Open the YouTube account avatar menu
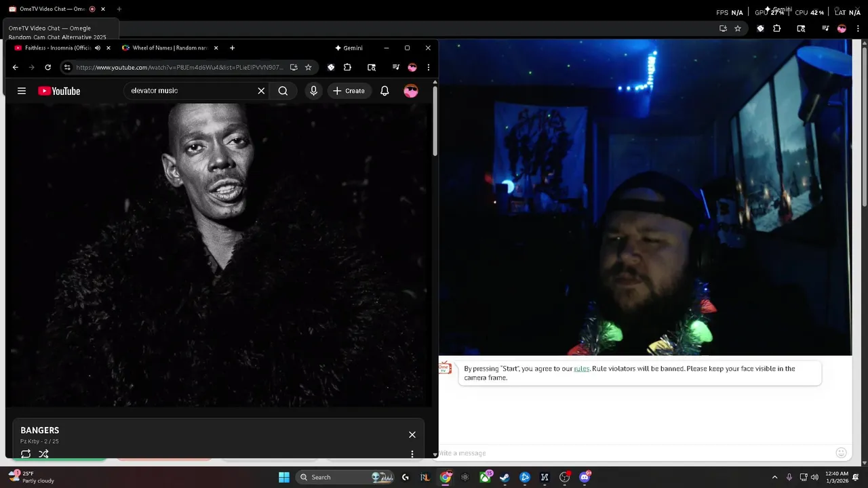Image resolution: width=868 pixels, height=488 pixels. click(x=411, y=91)
